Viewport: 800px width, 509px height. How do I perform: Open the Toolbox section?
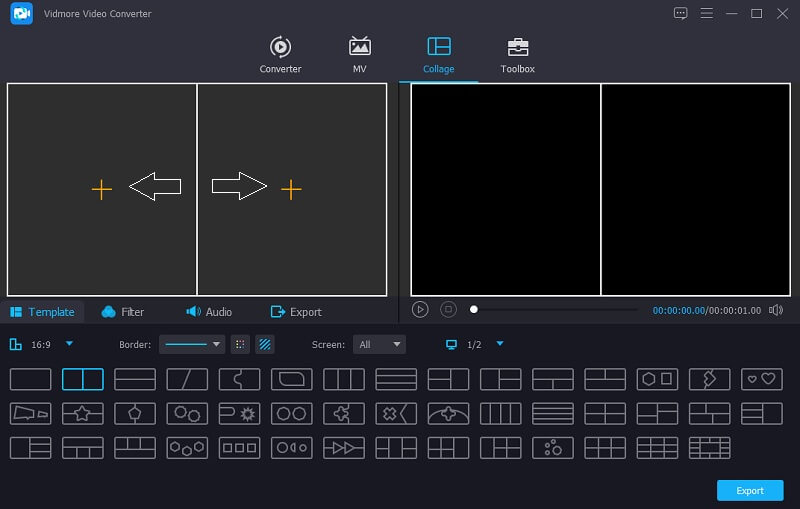pyautogui.click(x=517, y=54)
